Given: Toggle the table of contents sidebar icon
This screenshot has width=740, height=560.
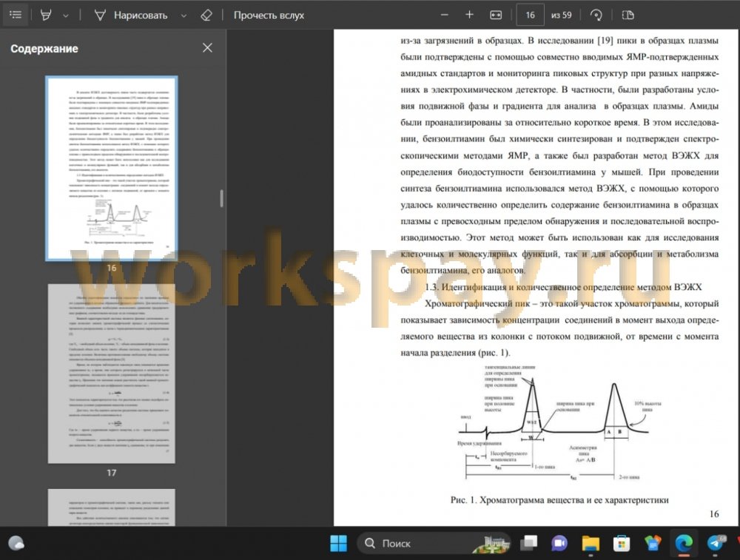Looking at the screenshot, I should coord(16,15).
